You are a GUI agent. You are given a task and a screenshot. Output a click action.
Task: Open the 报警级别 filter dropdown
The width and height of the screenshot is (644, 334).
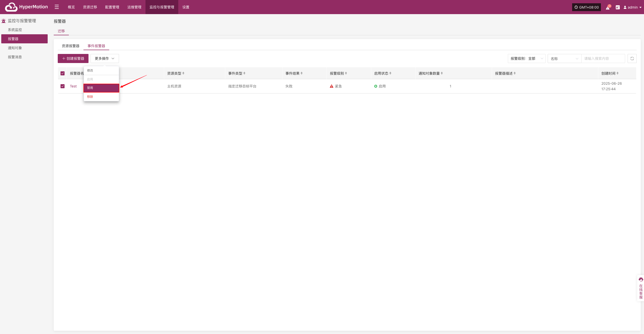click(526, 58)
